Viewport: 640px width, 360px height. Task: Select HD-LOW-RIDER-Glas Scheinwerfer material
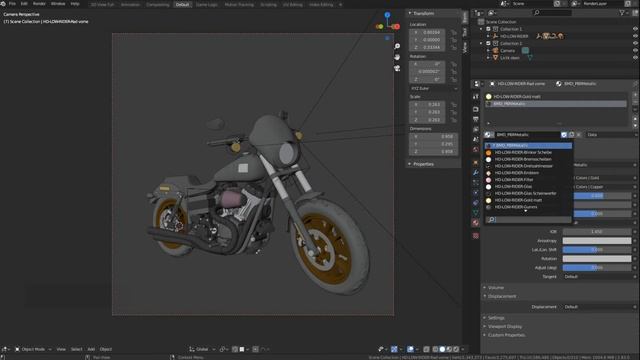tap(529, 193)
